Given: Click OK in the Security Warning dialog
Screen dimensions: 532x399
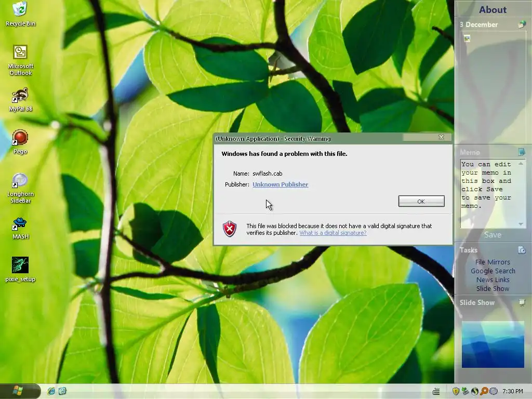Looking at the screenshot, I should [x=421, y=201].
